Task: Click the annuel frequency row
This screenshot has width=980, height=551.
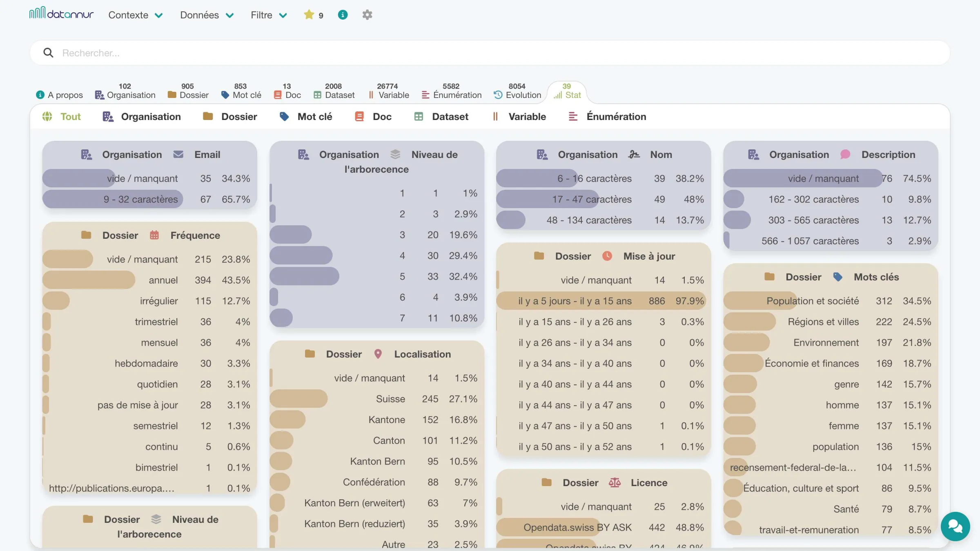Action: coord(149,280)
